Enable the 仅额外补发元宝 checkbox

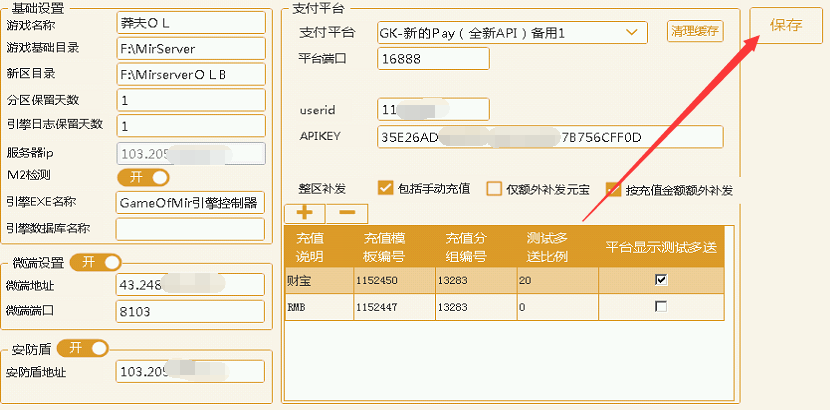[x=493, y=188]
